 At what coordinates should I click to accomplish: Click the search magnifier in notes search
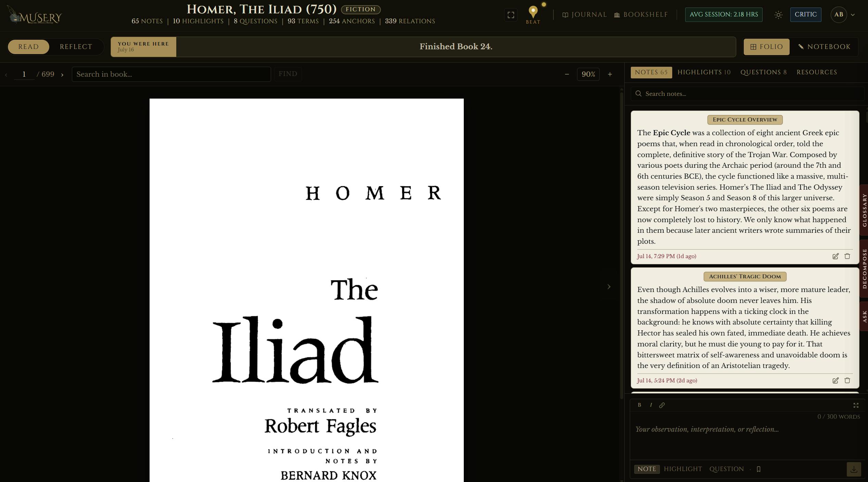(638, 94)
